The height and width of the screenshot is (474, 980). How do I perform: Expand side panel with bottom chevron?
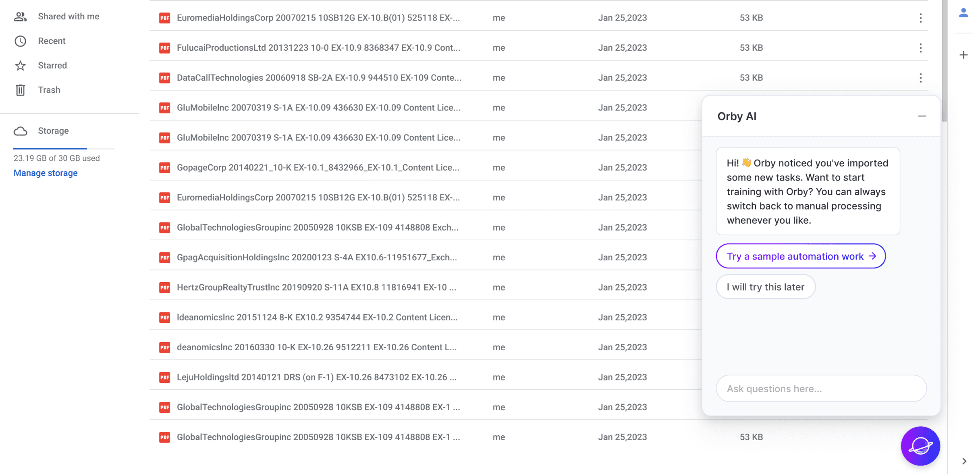[x=964, y=461]
